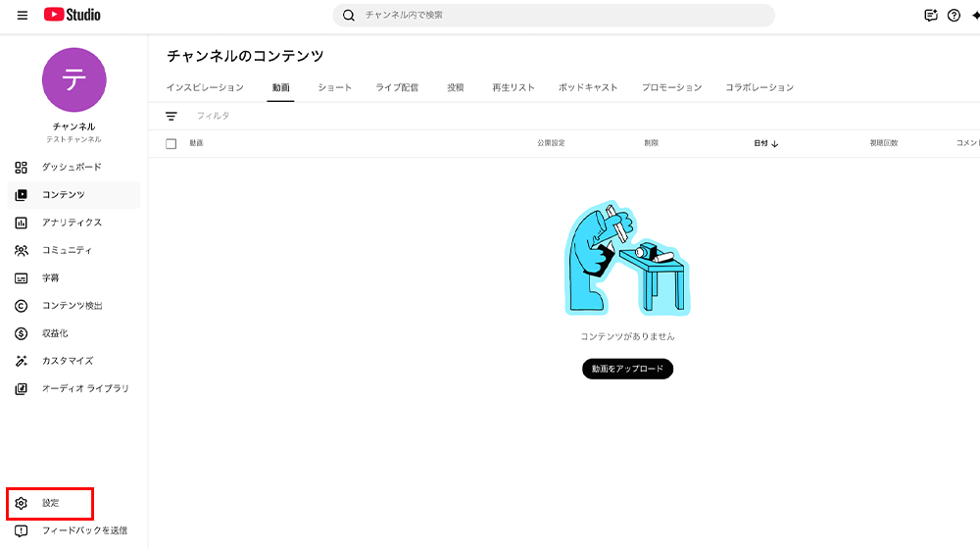The image size is (980, 551).
Task: Tick the select-all videos checkbox
Action: coord(171,144)
